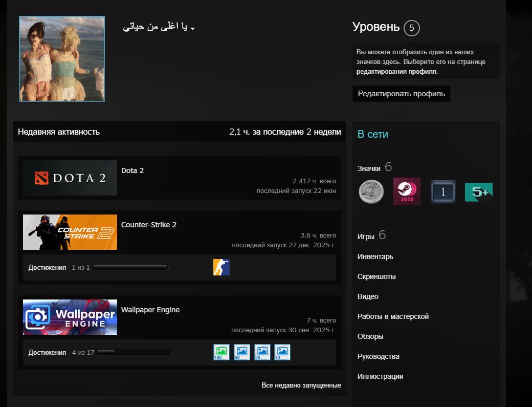Open the Inventory section (Инвентарь)

pos(375,256)
